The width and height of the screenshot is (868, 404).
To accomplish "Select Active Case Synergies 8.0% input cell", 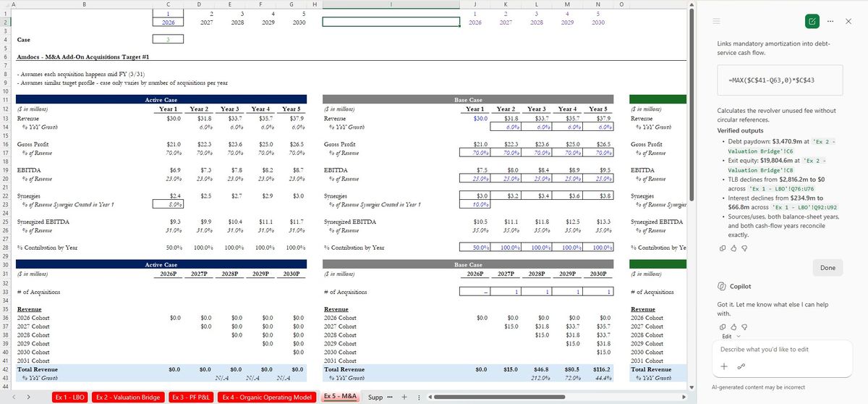I will 168,205.
